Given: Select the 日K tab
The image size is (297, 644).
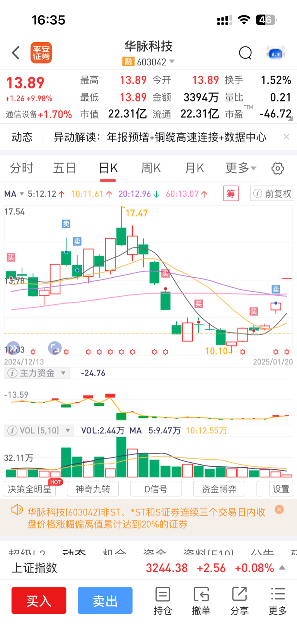Looking at the screenshot, I should pyautogui.click(x=108, y=168).
